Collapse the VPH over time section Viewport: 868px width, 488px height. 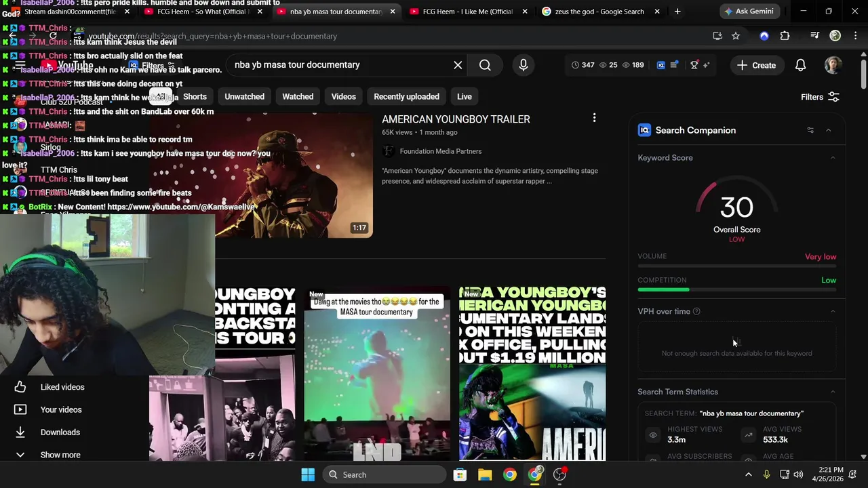click(x=833, y=311)
